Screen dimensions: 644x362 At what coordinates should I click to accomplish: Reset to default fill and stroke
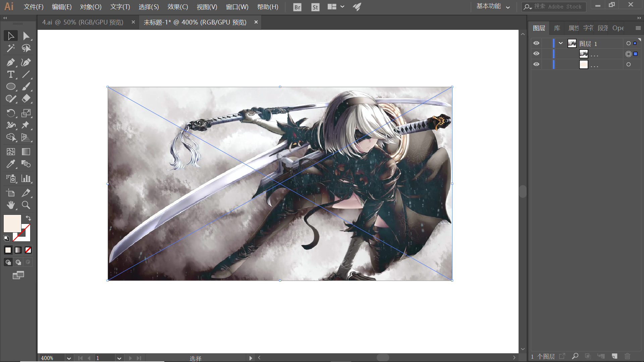(x=6, y=238)
